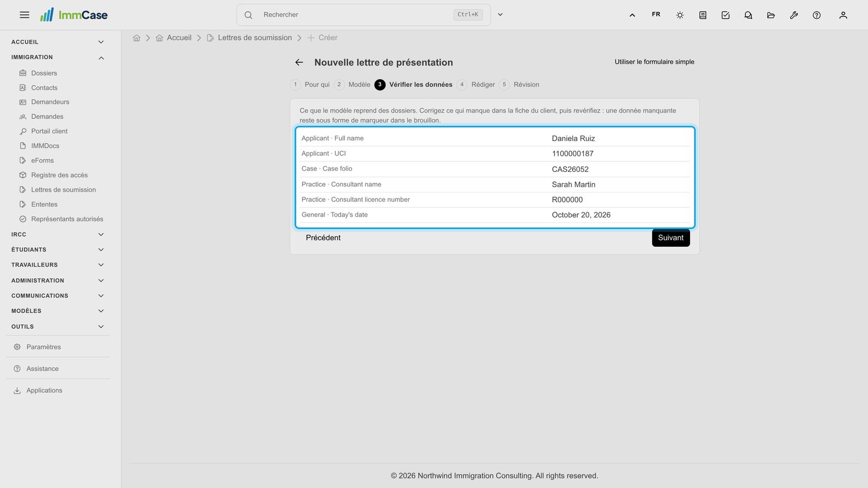Image resolution: width=868 pixels, height=488 pixels.
Task: Collapse header with the up chevron
Action: tap(632, 15)
